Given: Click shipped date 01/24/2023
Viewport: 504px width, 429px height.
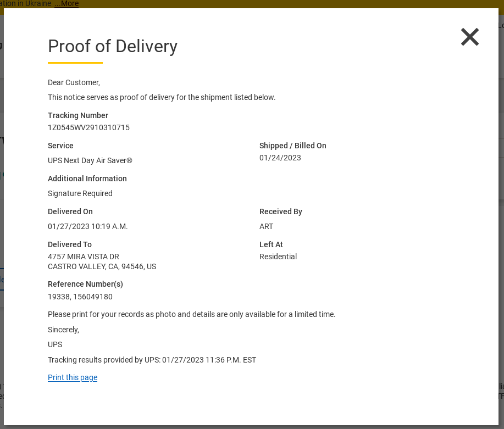Looking at the screenshot, I should 280,158.
